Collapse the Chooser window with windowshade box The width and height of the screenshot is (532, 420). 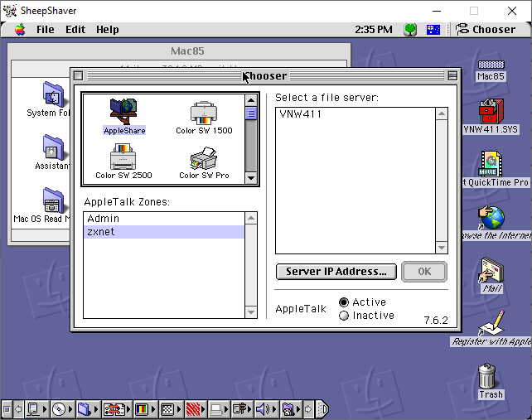(x=452, y=75)
